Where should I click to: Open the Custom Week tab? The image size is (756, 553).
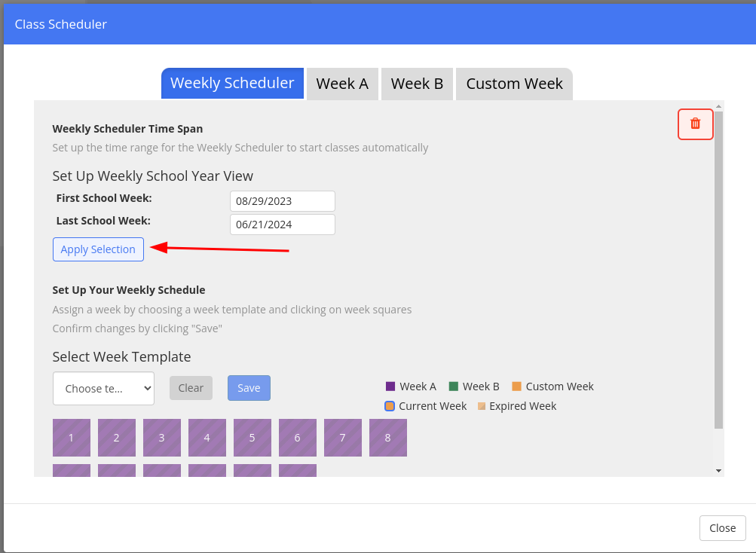[514, 84]
